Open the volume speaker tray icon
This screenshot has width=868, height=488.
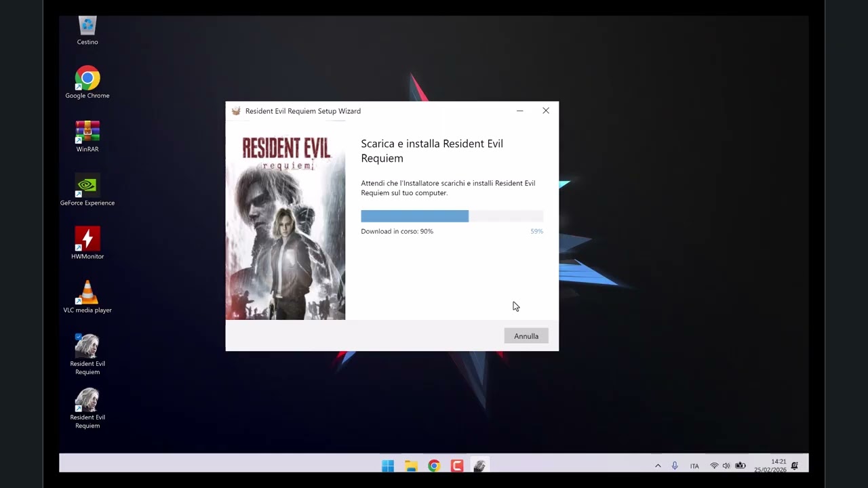[726, 466]
